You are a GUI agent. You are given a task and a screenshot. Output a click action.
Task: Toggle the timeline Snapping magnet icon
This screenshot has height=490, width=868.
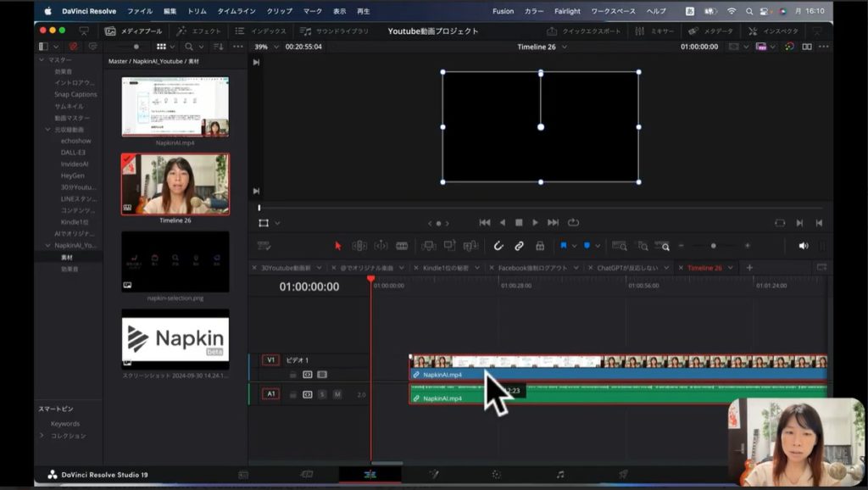498,246
